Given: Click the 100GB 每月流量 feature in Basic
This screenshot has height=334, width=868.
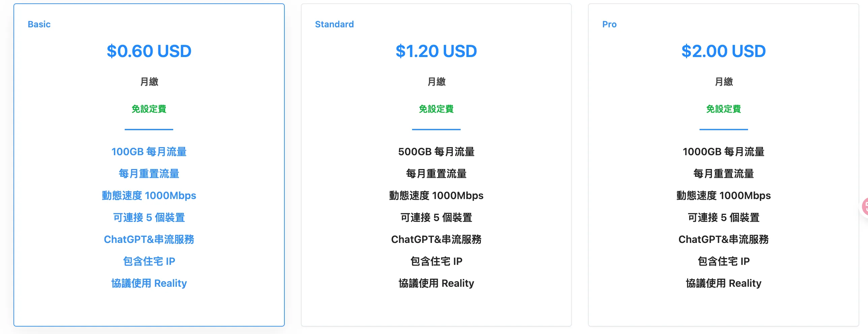Looking at the screenshot, I should tap(149, 152).
